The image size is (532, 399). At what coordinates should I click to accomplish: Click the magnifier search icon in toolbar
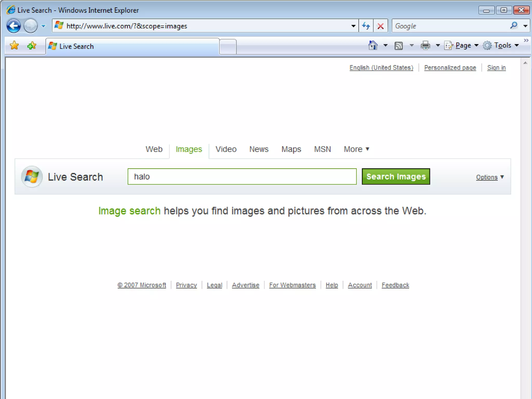514,25
